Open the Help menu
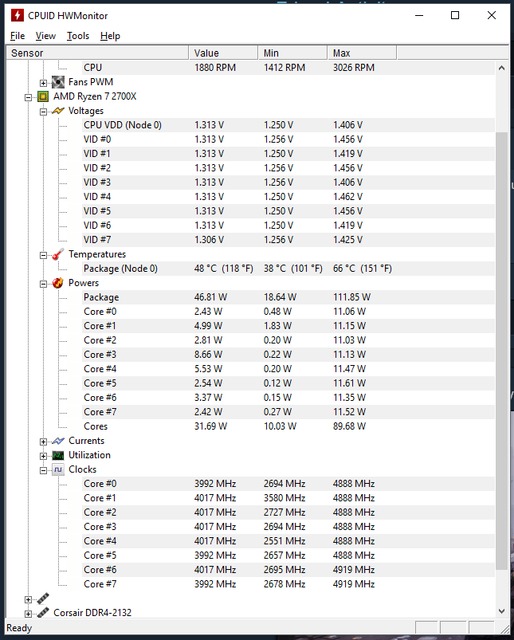The height and width of the screenshot is (640, 514). [x=110, y=36]
